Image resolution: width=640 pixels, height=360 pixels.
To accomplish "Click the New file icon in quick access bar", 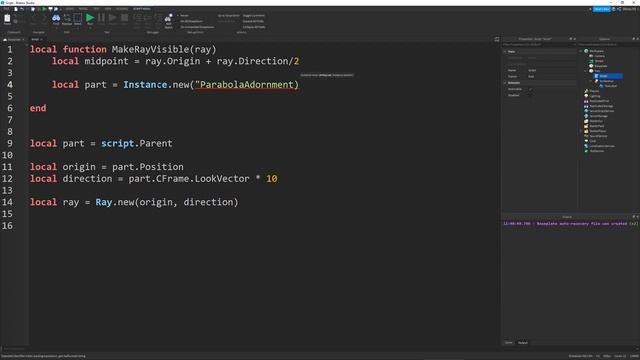I will pos(16,9).
